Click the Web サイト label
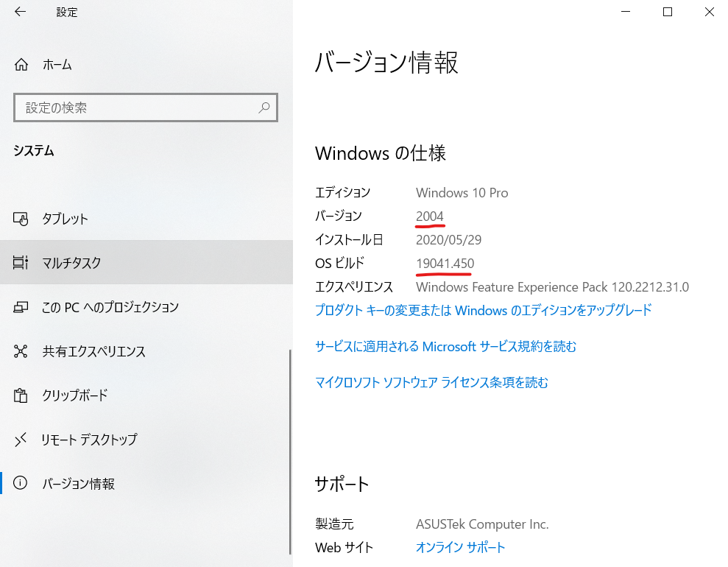The image size is (728, 567). pyautogui.click(x=344, y=548)
